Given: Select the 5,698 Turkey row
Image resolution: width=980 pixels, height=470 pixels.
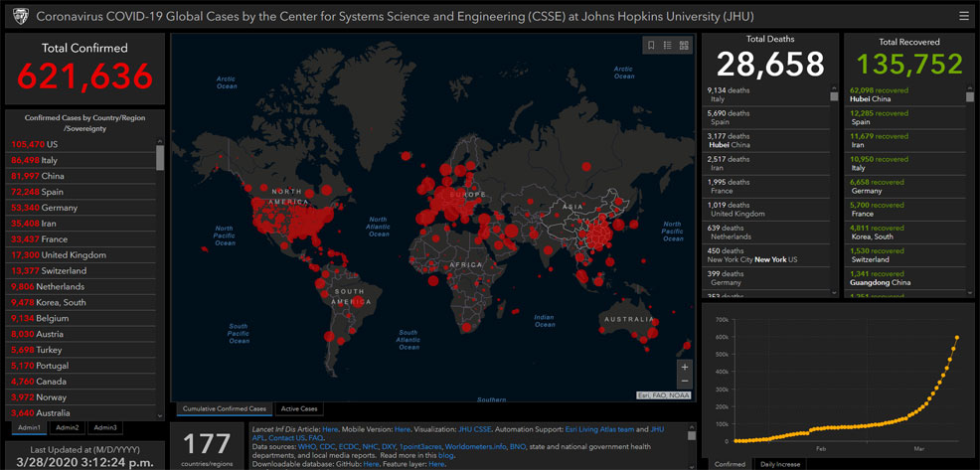Looking at the screenshot, I should pyautogui.click(x=81, y=350).
